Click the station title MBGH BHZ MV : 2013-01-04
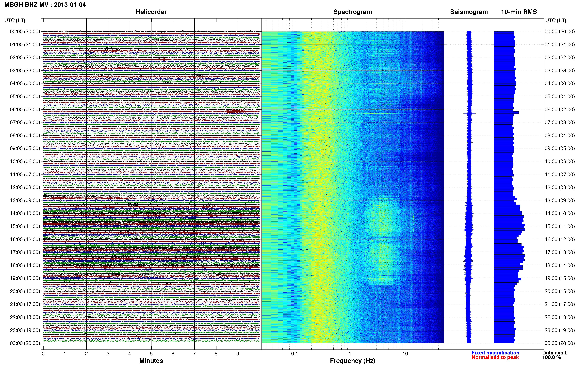The image size is (588, 368). pos(45,5)
